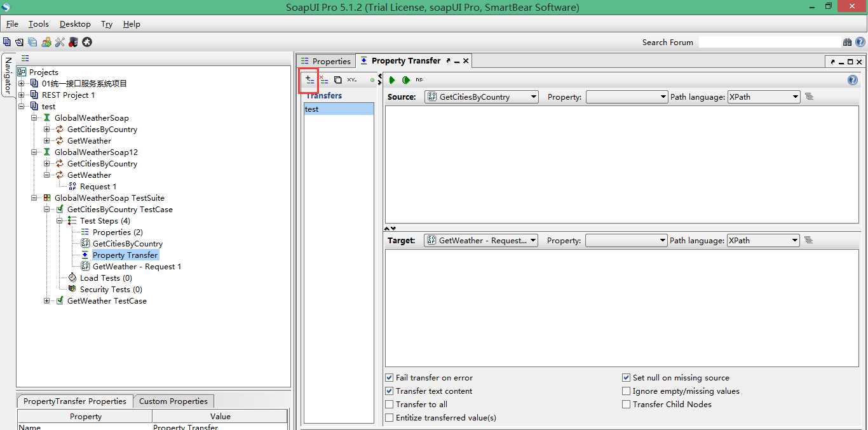Viewport: 868px width, 430px height.
Task: Click the navigator pane list icon
Action: coord(25,58)
